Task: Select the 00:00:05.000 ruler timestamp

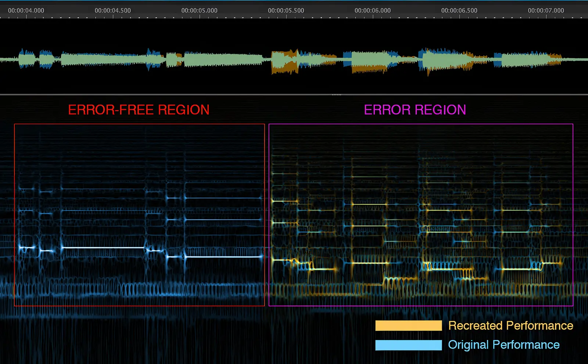Action: 199,11
